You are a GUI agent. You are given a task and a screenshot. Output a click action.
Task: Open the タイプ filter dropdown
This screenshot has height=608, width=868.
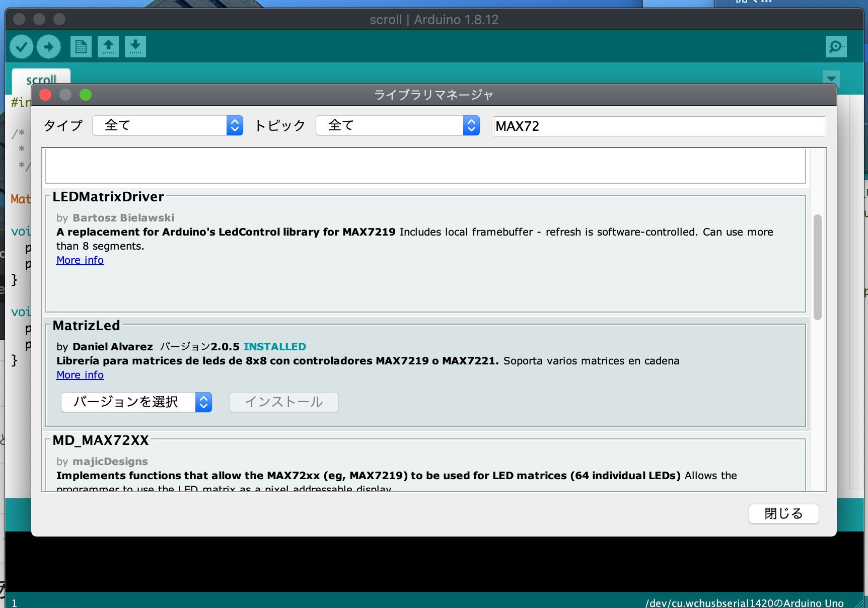[168, 125]
